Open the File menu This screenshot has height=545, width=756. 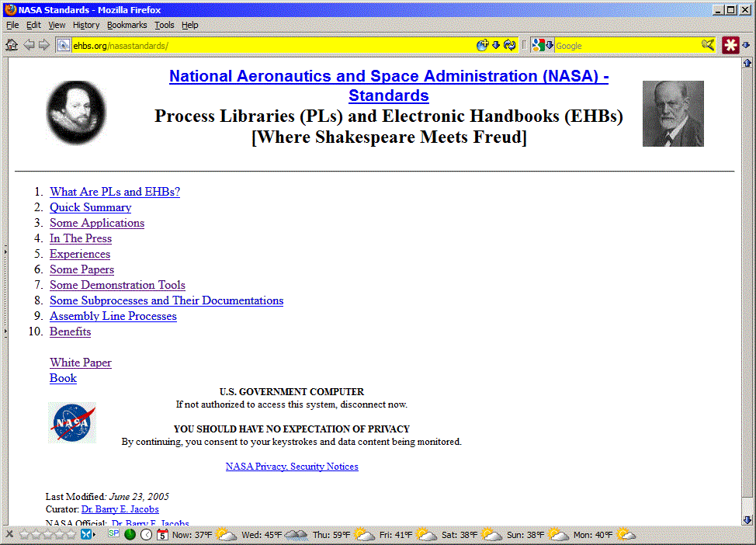coord(12,25)
